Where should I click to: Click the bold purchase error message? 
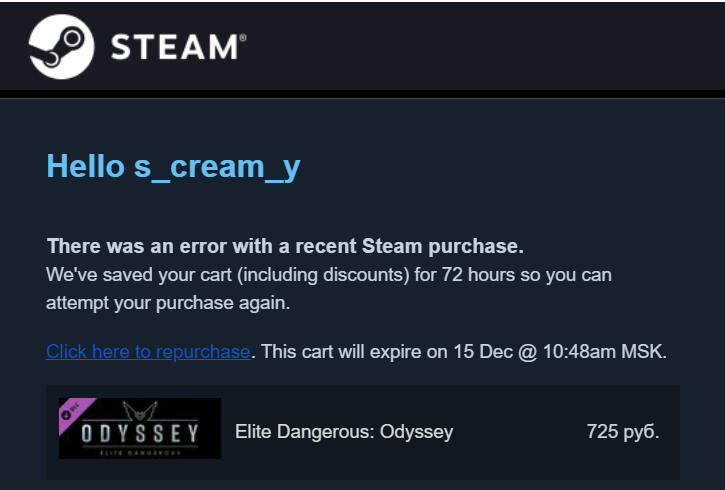[x=285, y=246]
